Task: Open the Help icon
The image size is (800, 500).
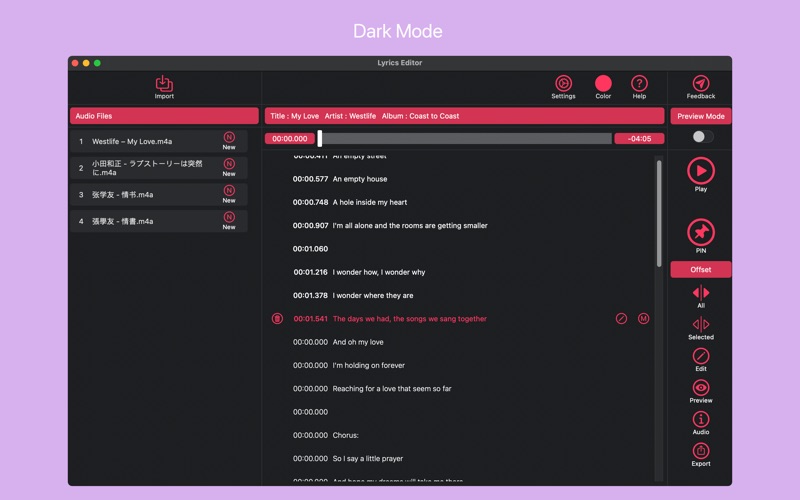Action: click(639, 83)
